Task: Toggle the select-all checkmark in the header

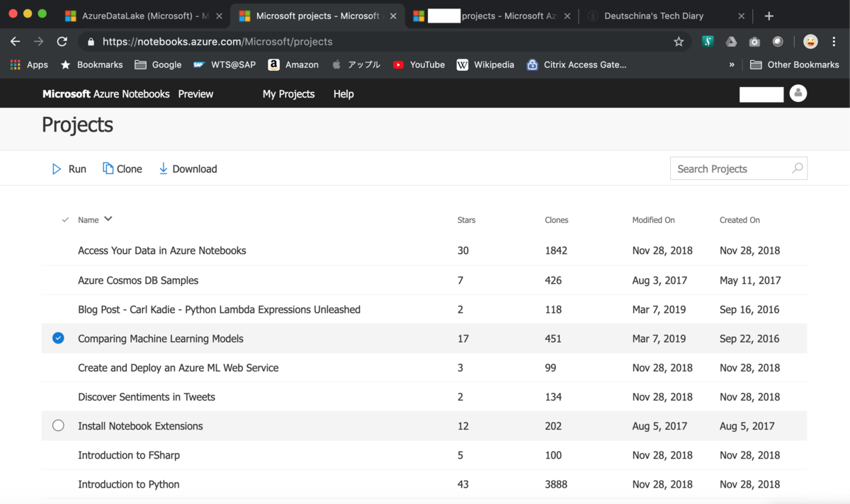Action: coord(65,220)
